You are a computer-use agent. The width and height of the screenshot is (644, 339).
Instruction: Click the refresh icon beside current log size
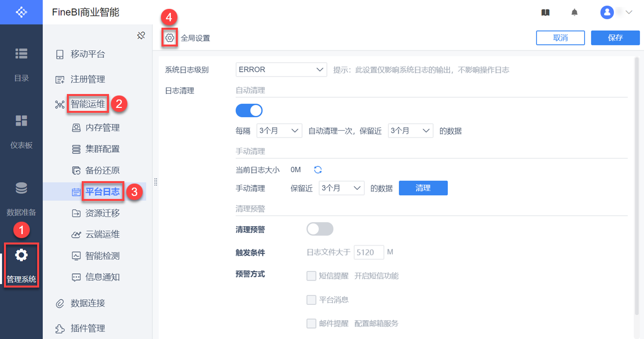[318, 170]
